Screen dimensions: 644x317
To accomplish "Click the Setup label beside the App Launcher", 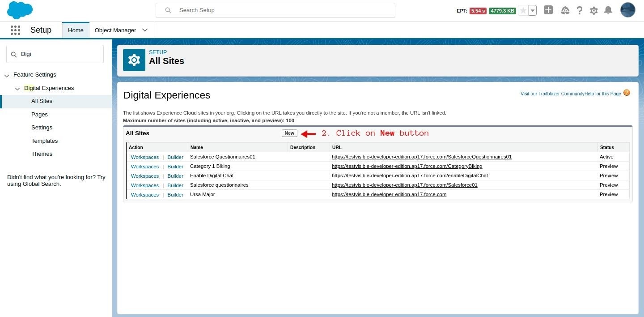I will [x=41, y=30].
